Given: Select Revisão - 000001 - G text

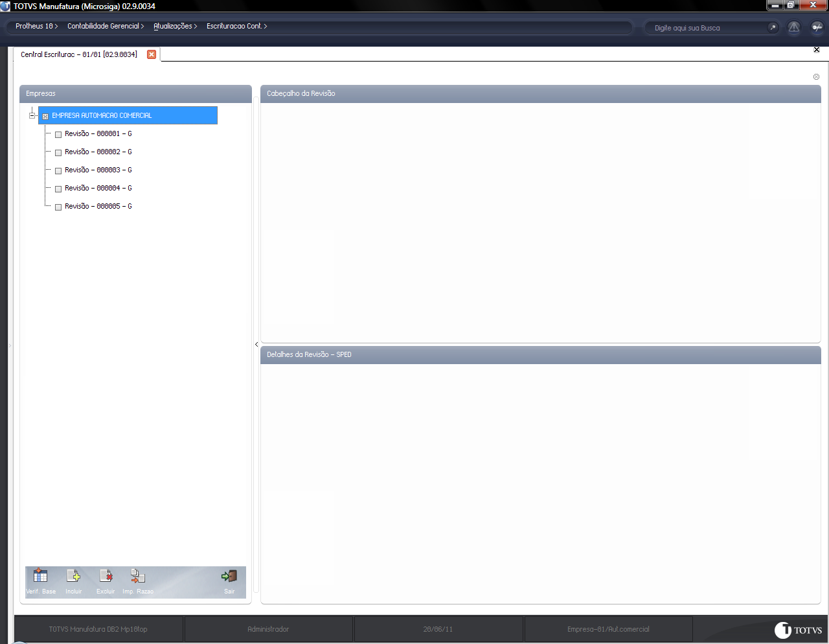Looking at the screenshot, I should pos(98,133).
